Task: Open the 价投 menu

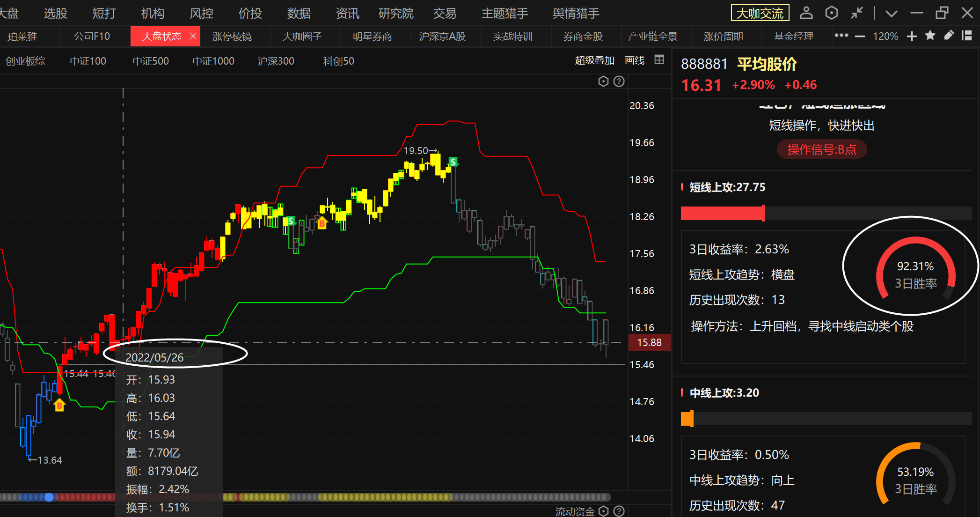Action: (250, 13)
